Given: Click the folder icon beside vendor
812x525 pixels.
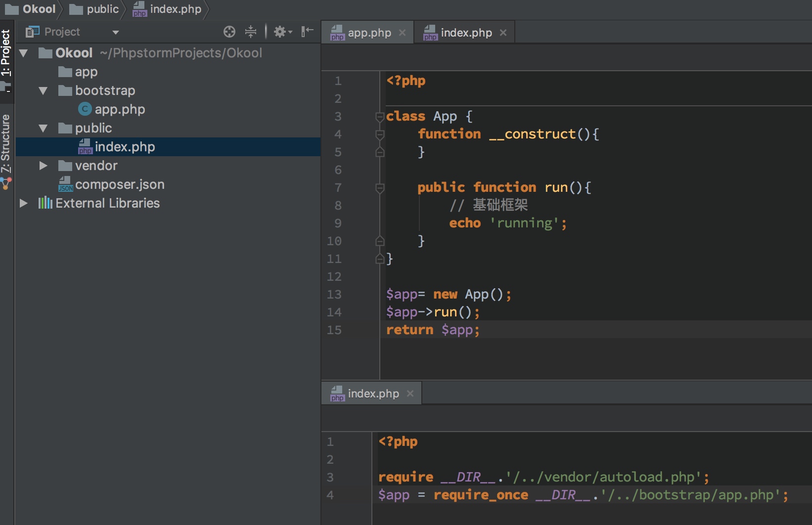Looking at the screenshot, I should [65, 165].
